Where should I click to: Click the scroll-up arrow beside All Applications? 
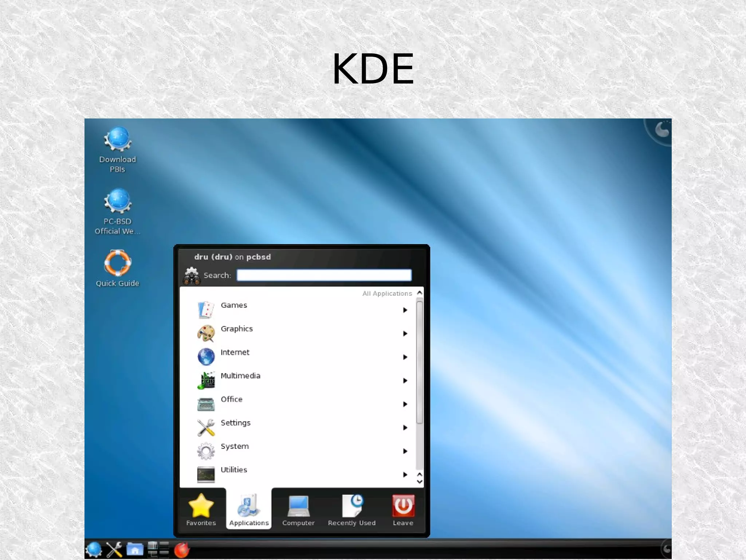[x=420, y=293]
